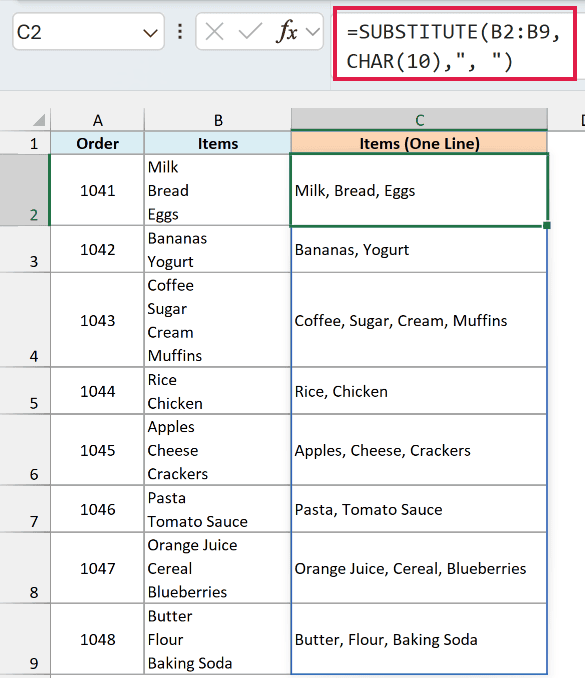585x678 pixels.
Task: Click the cell listing Pasta and Tomato Sauce vertically
Action: click(x=218, y=509)
